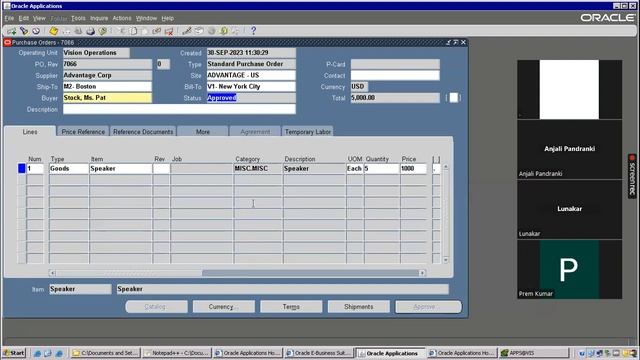Click the Buyer field Stock, Ms. Pat
Image resolution: width=640 pixels, height=360 pixels.
(x=107, y=98)
